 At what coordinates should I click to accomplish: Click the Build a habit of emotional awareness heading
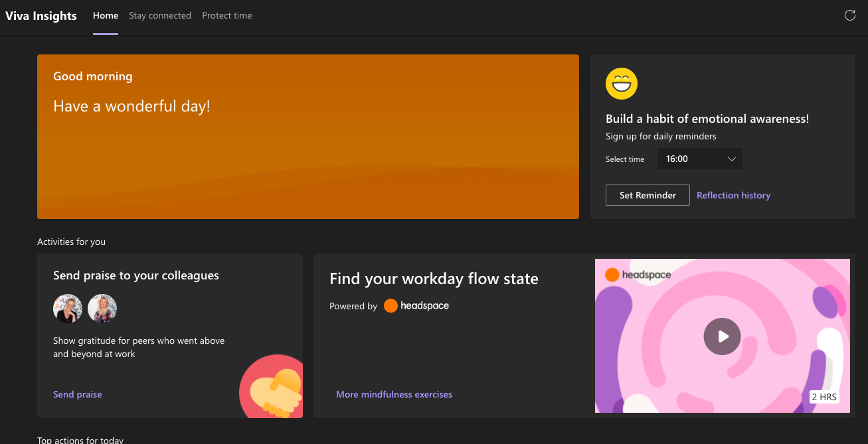(x=707, y=119)
